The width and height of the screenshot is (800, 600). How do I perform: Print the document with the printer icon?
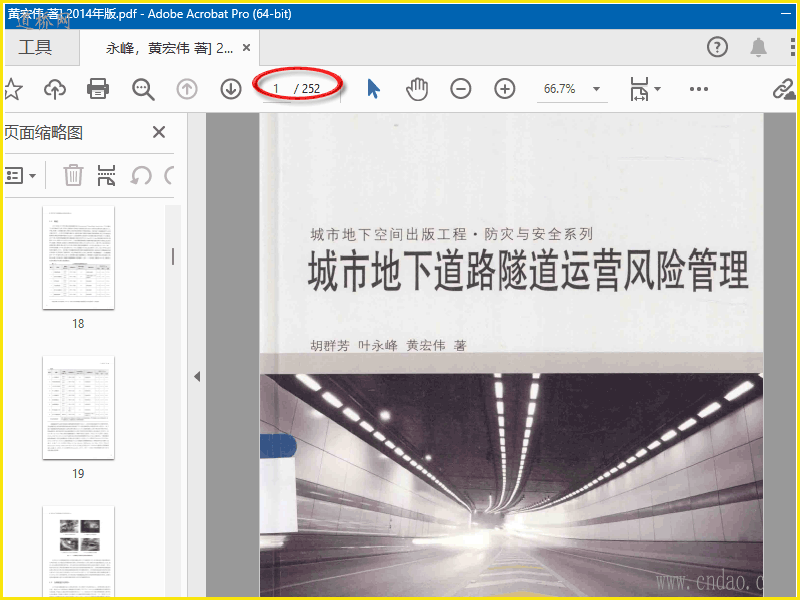click(x=97, y=89)
